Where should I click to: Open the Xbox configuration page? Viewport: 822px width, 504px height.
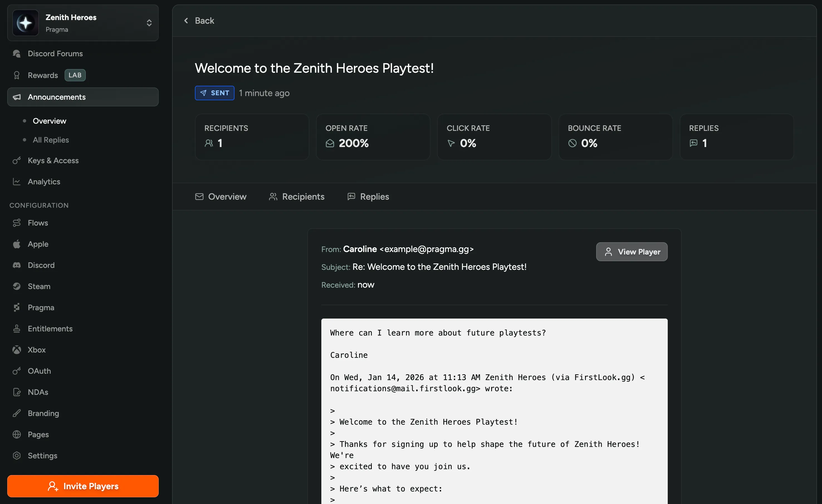pyautogui.click(x=37, y=349)
